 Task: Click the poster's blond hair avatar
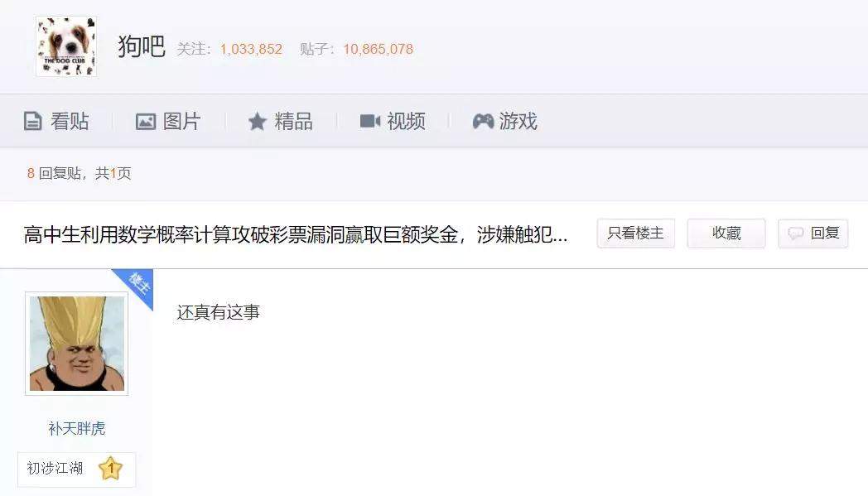(76, 343)
